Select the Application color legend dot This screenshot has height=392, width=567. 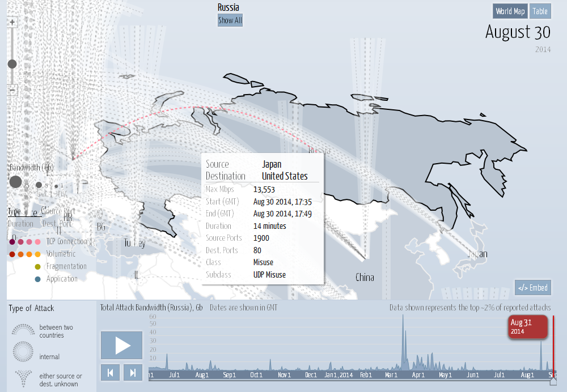click(37, 279)
